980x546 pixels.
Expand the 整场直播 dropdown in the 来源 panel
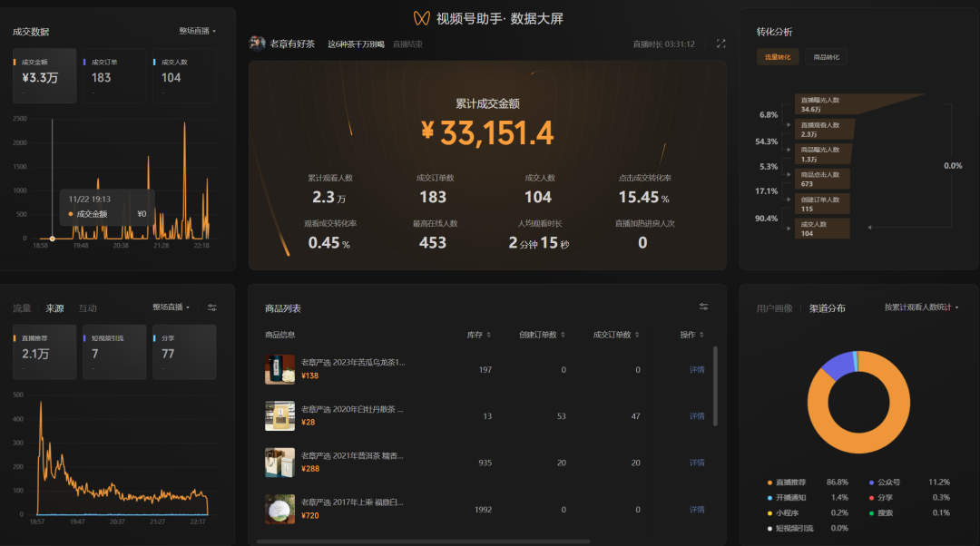[171, 307]
